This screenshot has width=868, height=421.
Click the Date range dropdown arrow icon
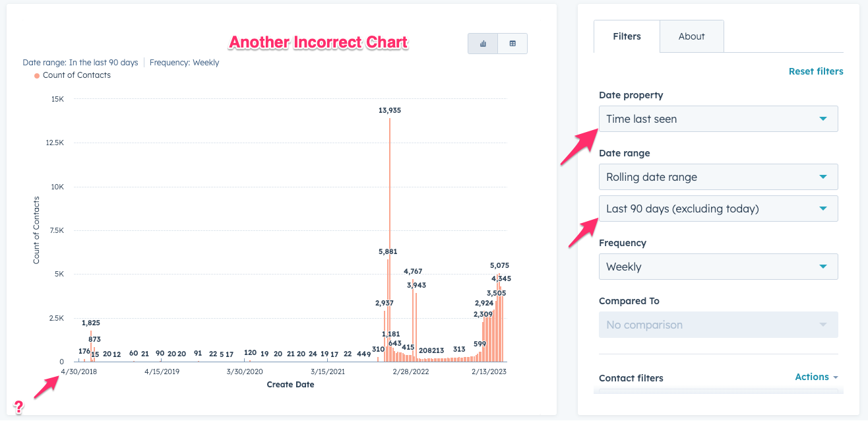pyautogui.click(x=823, y=177)
